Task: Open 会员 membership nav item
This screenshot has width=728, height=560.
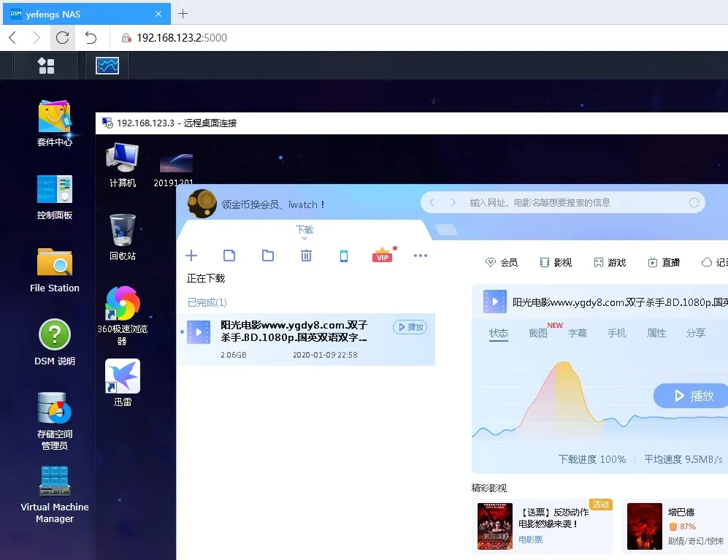Action: 502,262
